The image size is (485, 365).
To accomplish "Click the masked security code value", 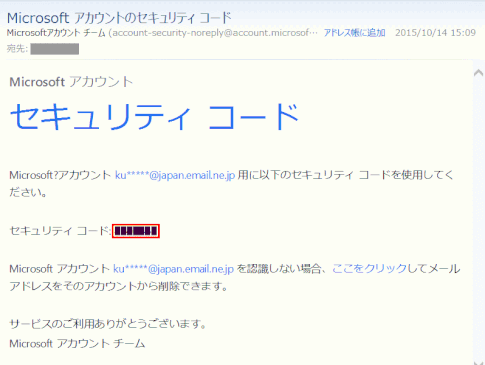I will pyautogui.click(x=136, y=231).
